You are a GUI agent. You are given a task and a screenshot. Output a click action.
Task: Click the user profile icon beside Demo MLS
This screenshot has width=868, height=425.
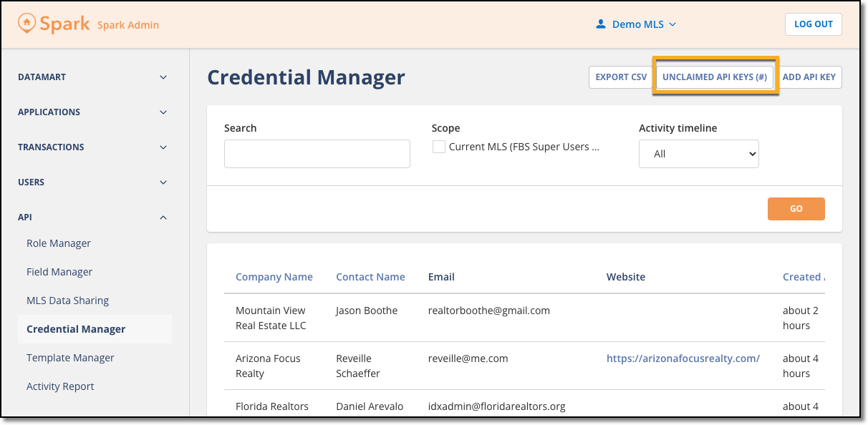click(601, 24)
